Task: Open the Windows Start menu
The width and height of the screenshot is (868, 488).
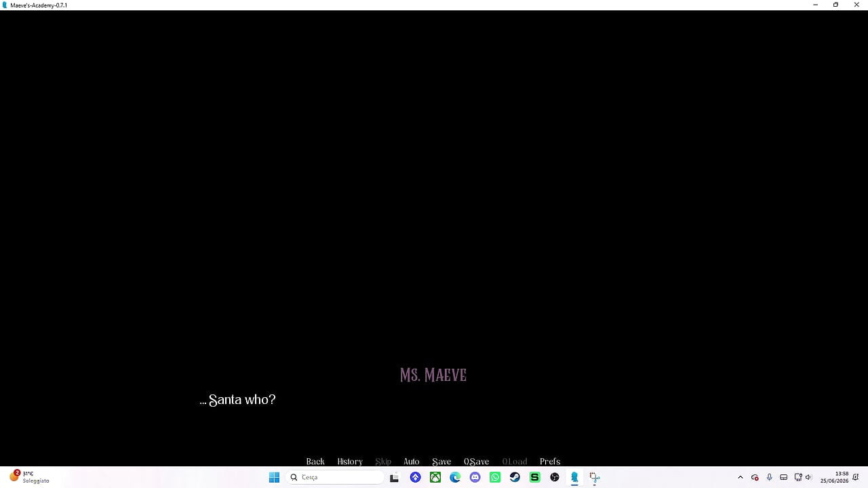Action: (x=274, y=477)
